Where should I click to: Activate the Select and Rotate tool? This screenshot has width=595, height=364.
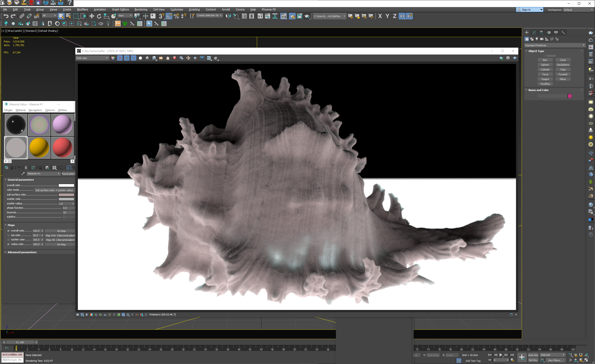(99, 16)
